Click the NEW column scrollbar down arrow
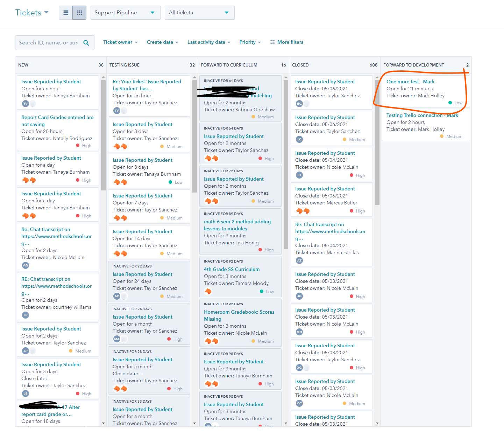Image resolution: width=504 pixels, height=432 pixels. pyautogui.click(x=103, y=423)
